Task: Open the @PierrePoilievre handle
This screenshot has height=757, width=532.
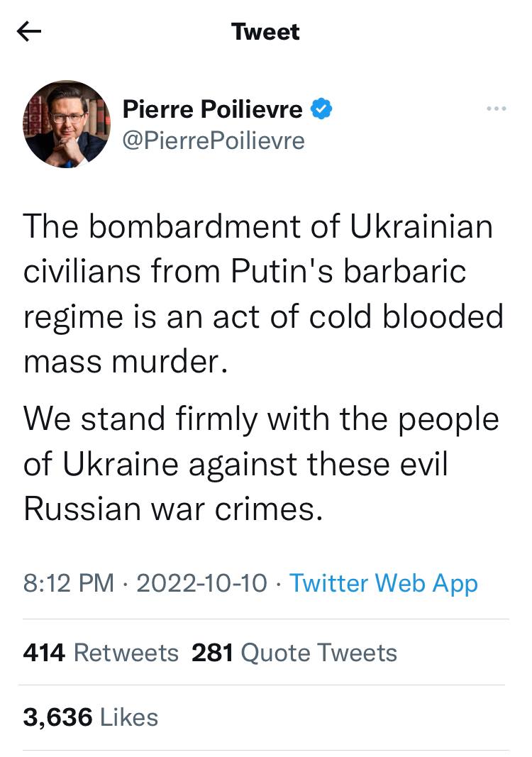Action: (x=214, y=141)
